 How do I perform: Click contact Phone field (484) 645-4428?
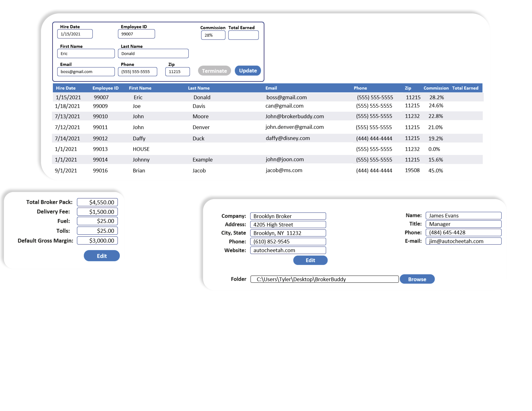click(463, 233)
